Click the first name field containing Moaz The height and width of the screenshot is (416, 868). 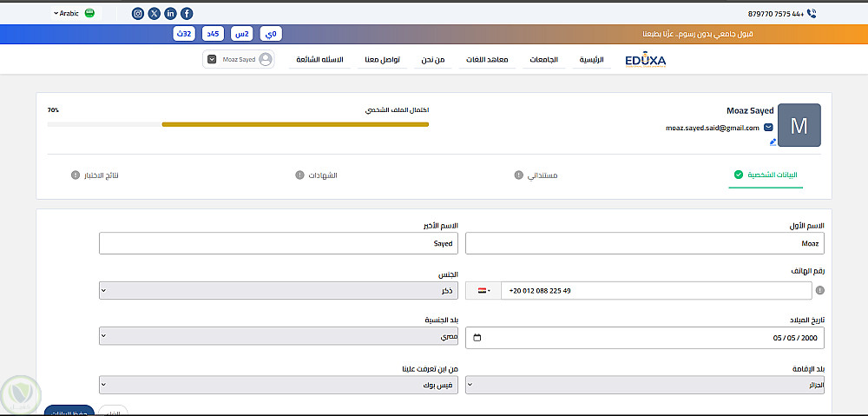(x=645, y=243)
